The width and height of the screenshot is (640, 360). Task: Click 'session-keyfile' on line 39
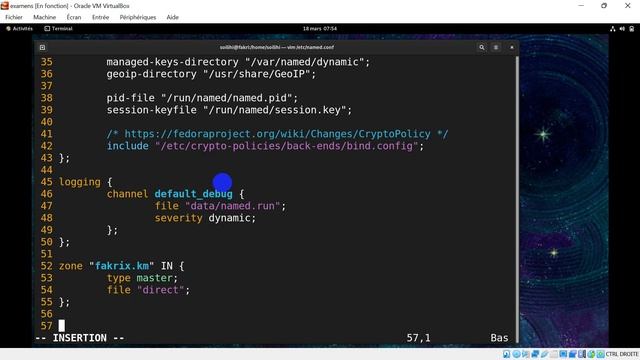(x=151, y=110)
